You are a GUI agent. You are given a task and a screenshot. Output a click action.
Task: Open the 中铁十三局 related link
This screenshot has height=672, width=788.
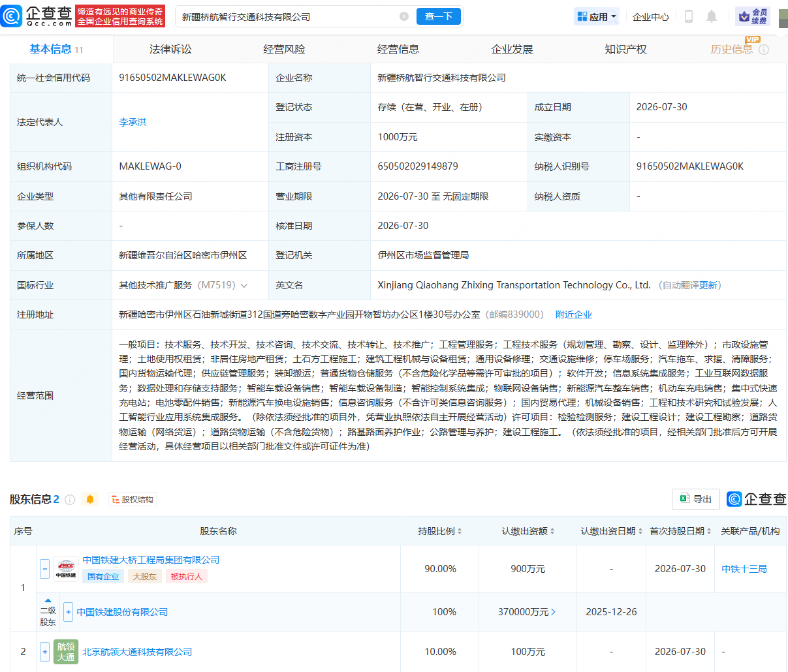(744, 569)
